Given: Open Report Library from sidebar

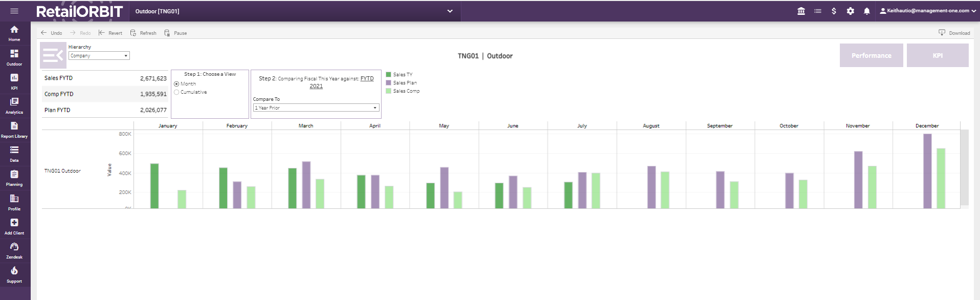Looking at the screenshot, I should pos(14,130).
